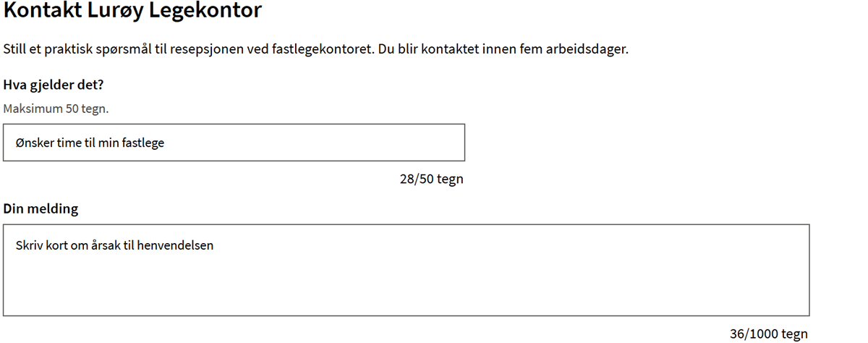868x343 pixels.
Task: Click empty space right of subject text
Action: coord(325,143)
